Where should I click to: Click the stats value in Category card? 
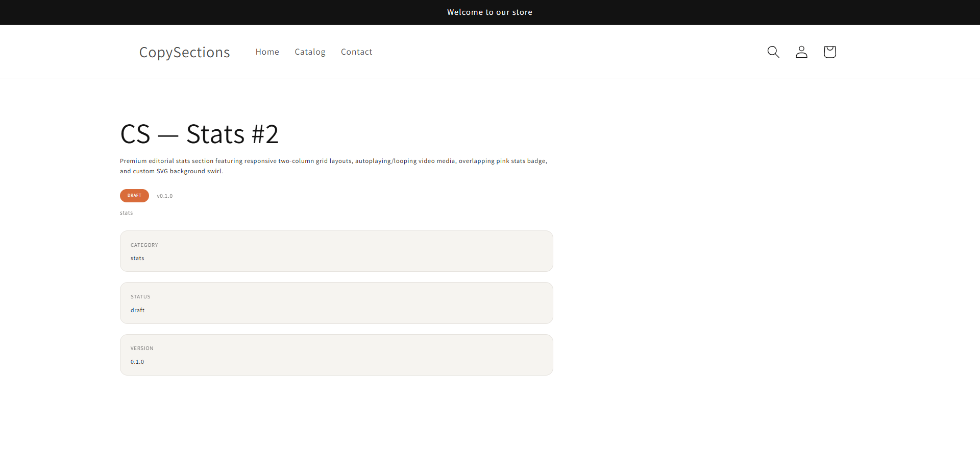click(x=137, y=259)
